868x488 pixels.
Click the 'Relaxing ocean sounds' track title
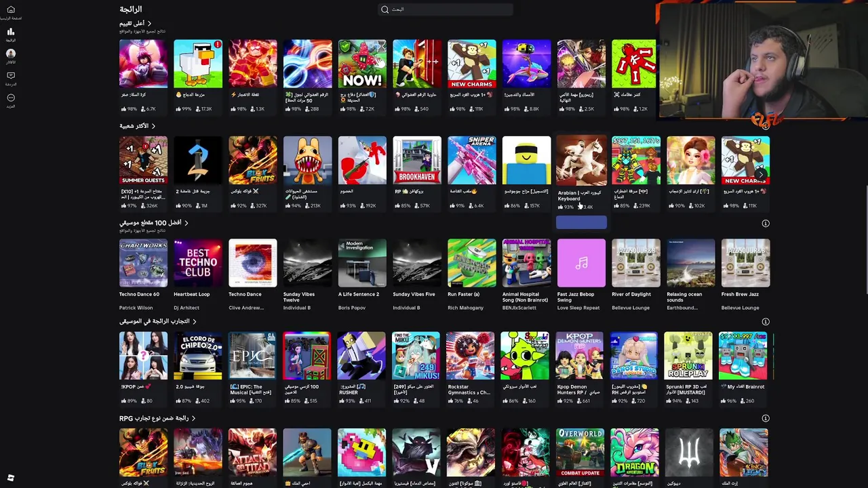click(684, 297)
